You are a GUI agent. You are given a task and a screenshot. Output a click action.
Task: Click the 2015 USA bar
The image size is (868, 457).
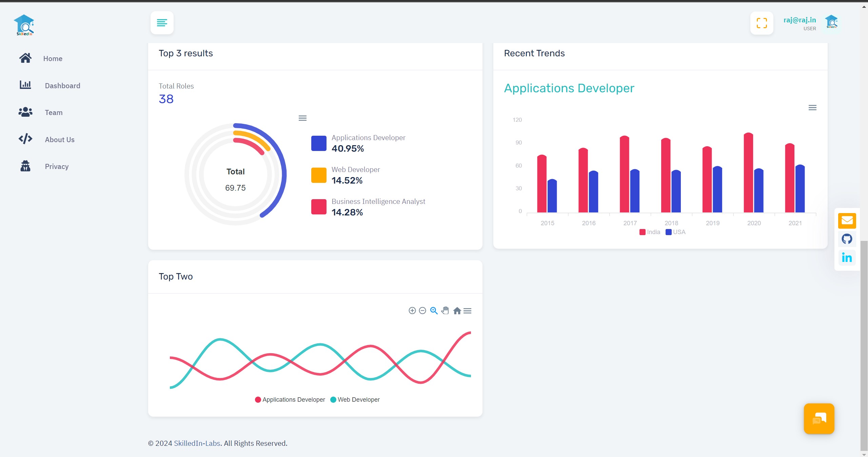552,196
